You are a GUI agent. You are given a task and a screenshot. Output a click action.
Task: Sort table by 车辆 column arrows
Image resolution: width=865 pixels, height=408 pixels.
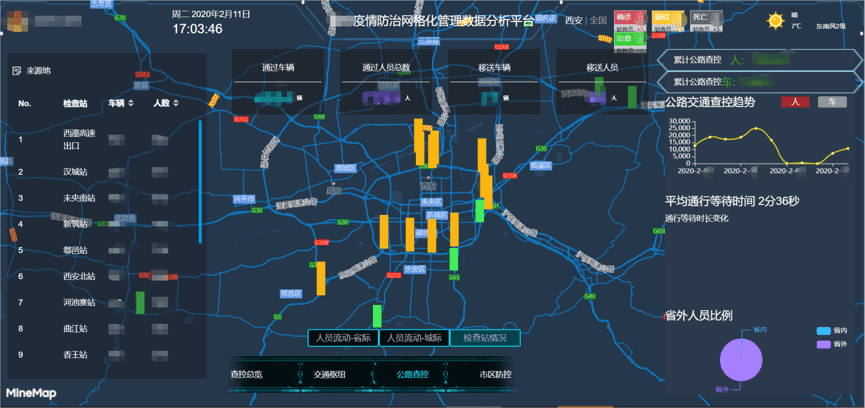[x=131, y=103]
